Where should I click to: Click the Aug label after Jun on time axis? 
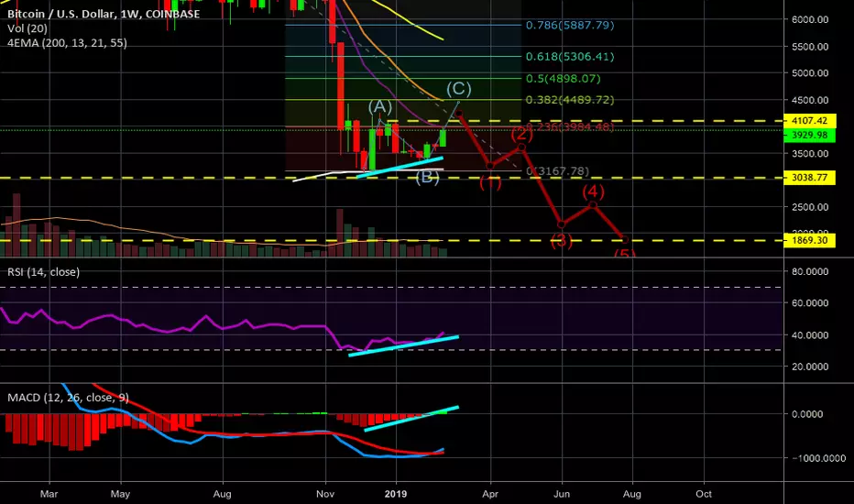[x=631, y=494]
